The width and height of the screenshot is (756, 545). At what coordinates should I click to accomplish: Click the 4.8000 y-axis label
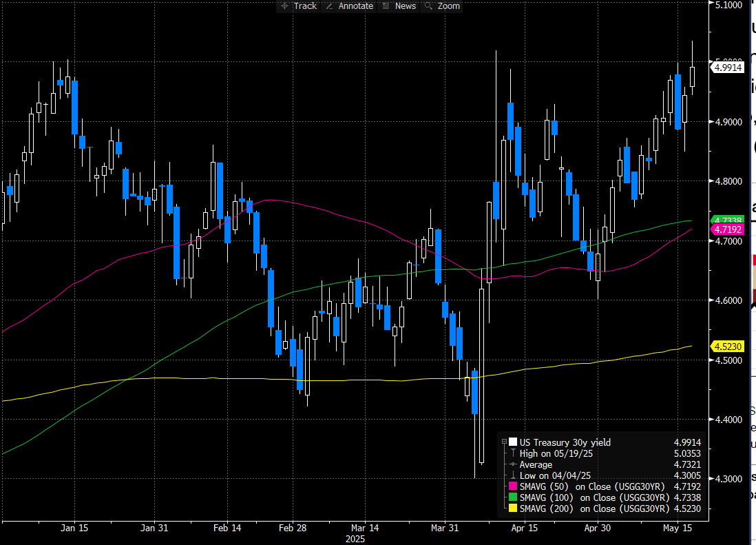click(x=728, y=181)
